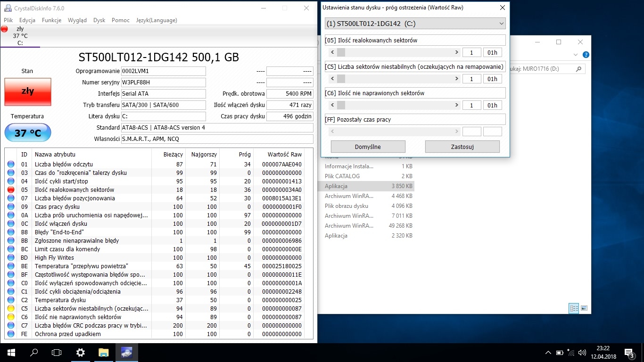Click the [C6] hex field showing 01h
The height and width of the screenshot is (362, 644).
pyautogui.click(x=493, y=105)
